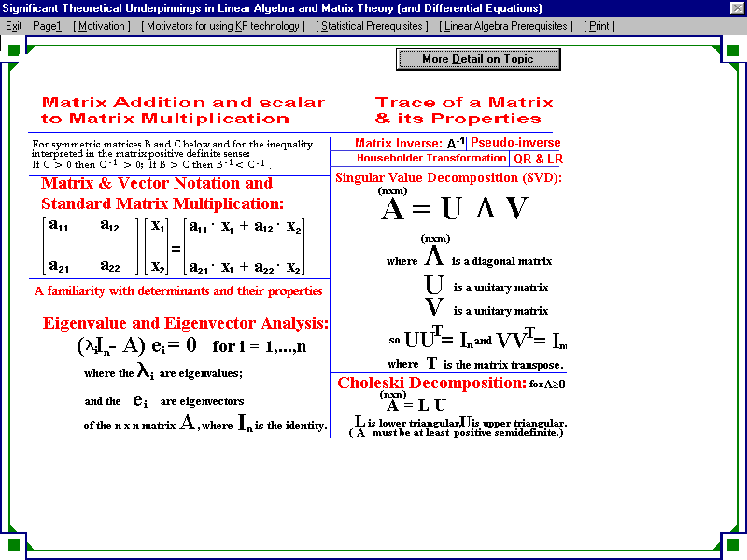The height and width of the screenshot is (560, 747).
Task: Close the window with the X button
Action: coord(737,8)
